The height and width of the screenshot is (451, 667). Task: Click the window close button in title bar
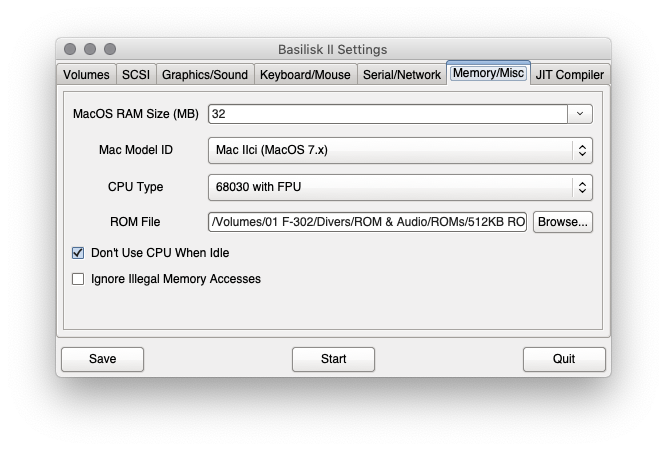point(70,49)
